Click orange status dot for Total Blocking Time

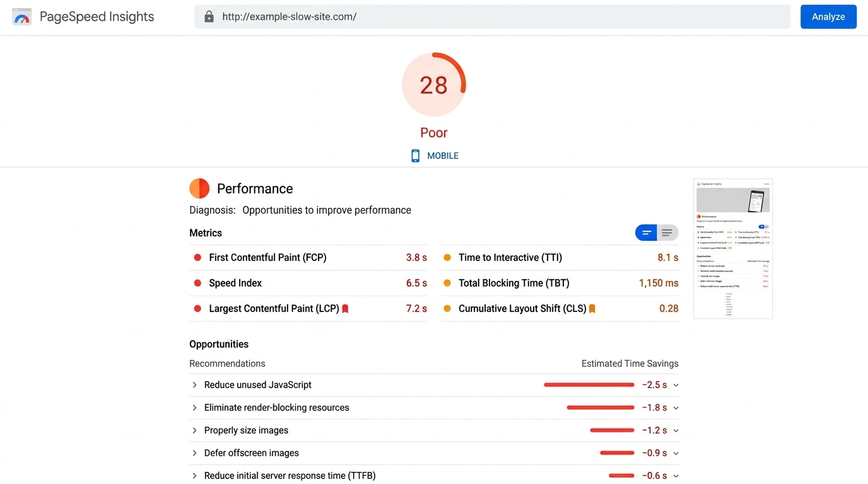click(x=447, y=284)
